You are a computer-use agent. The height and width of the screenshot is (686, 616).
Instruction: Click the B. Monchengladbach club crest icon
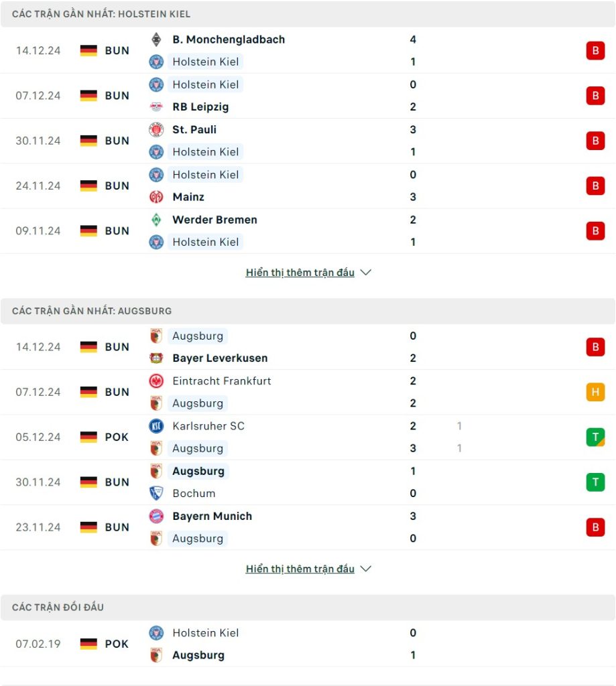click(156, 40)
